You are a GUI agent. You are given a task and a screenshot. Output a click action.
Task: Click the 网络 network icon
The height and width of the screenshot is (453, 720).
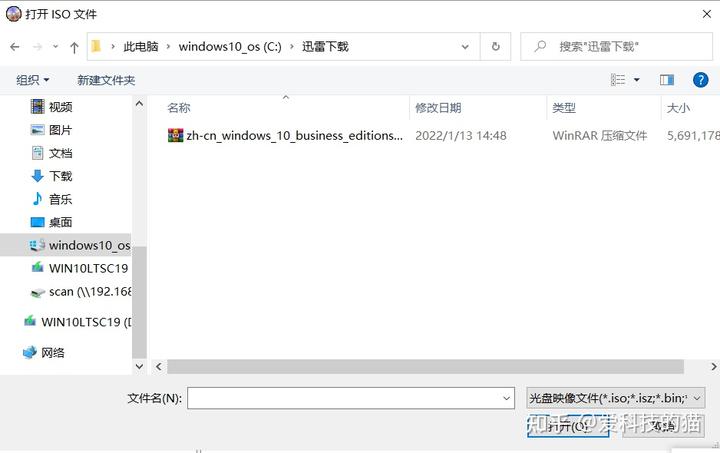coord(30,352)
